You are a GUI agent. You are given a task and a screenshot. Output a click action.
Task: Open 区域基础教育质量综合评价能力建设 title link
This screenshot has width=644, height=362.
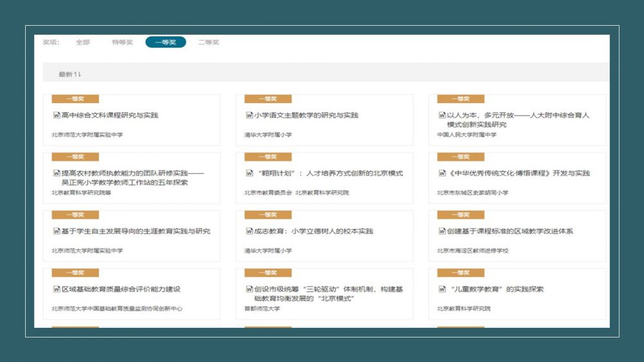120,289
